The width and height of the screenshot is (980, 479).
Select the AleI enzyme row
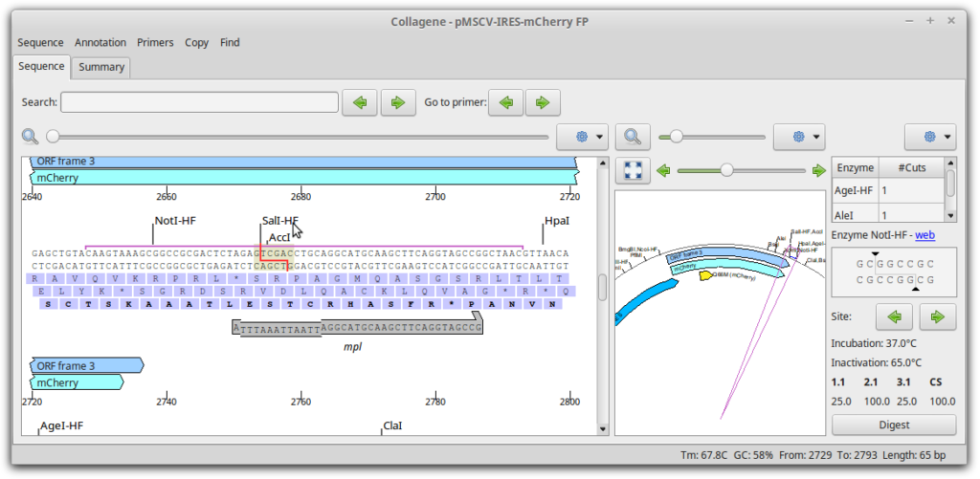[888, 214]
